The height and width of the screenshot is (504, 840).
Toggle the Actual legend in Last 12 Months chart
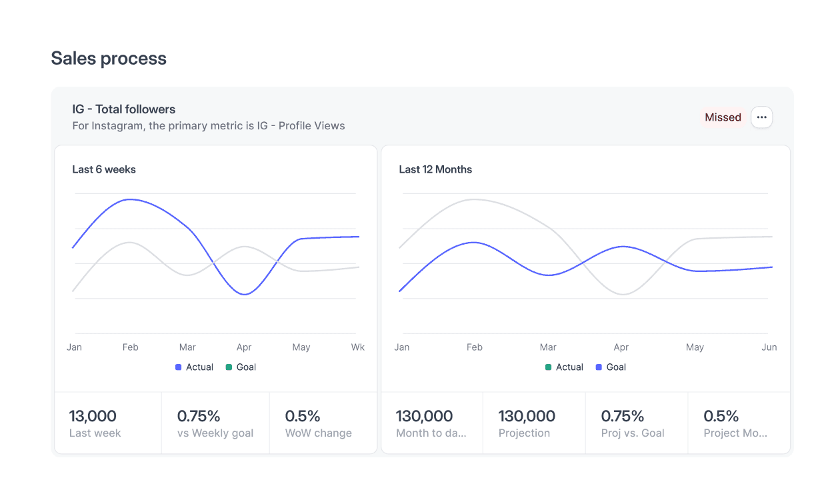[564, 367]
